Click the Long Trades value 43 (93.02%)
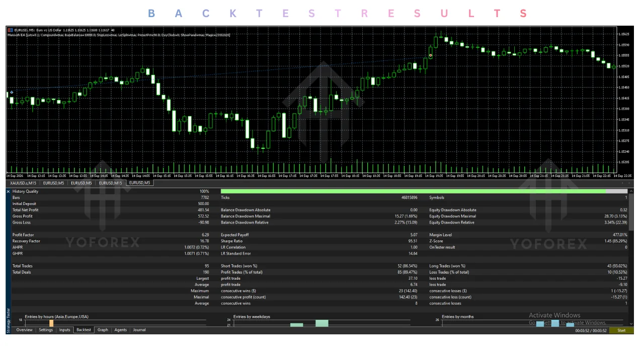Viewport: 644px width, 362px height. tap(617, 266)
